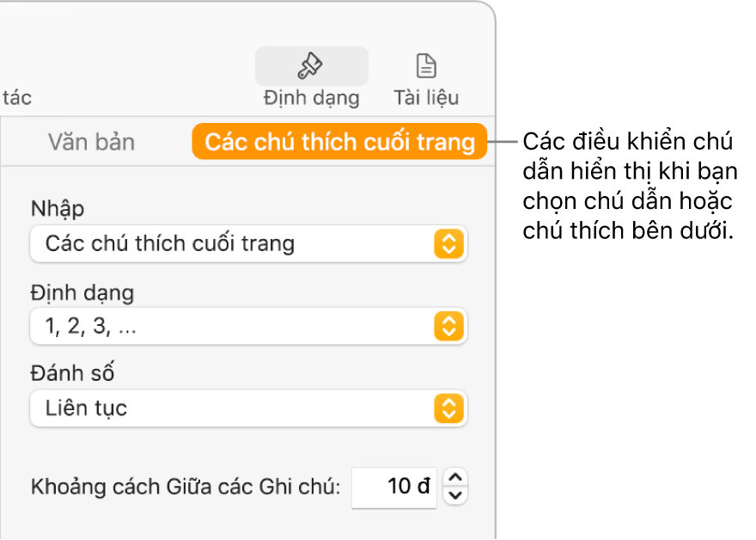The width and height of the screenshot is (756, 540).
Task: Click the Đánh số label
Action: (73, 373)
